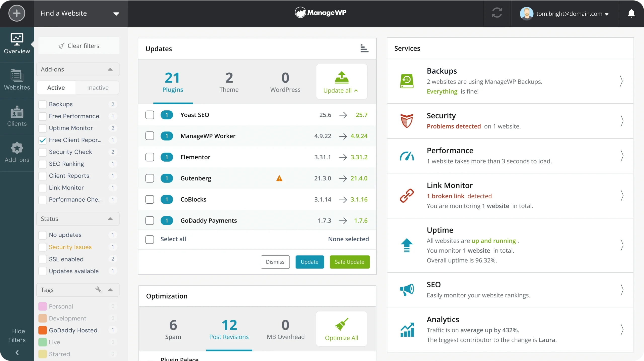Click the Tags wrench settings icon

pos(98,289)
